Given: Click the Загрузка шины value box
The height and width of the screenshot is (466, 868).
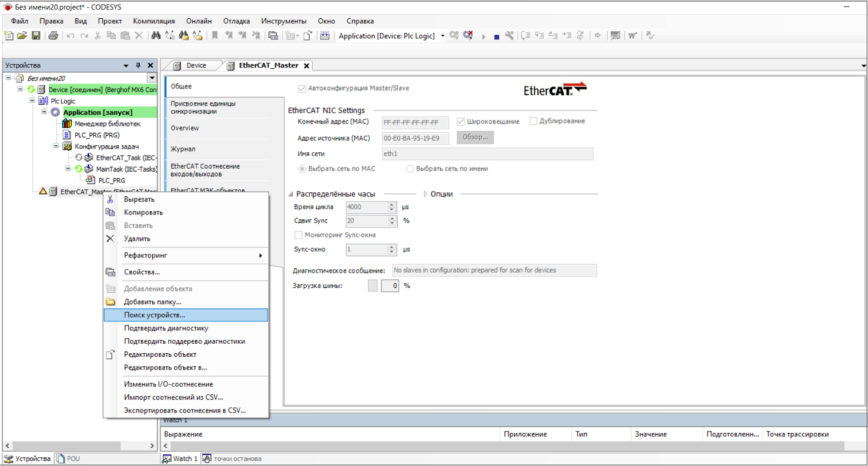Looking at the screenshot, I should (x=390, y=286).
